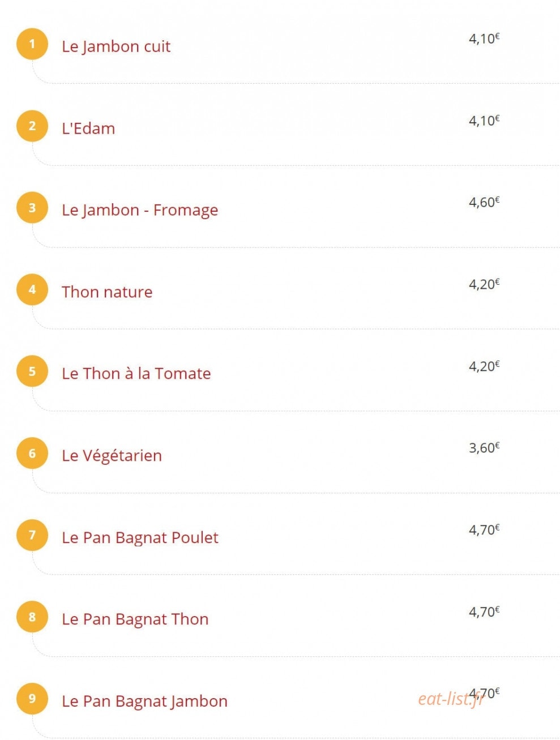Viewport: 560px width, 740px height.
Task: Select Le Pan Bagnat Thon
Action: point(135,619)
